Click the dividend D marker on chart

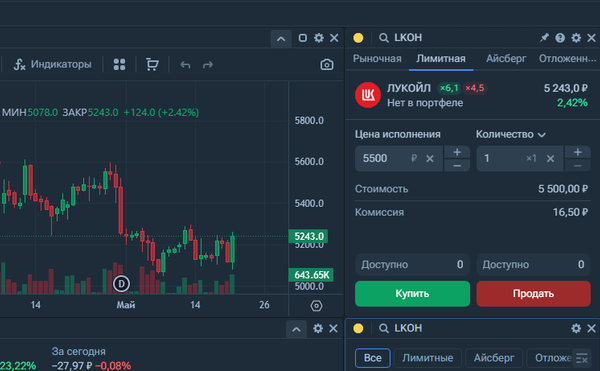121,284
